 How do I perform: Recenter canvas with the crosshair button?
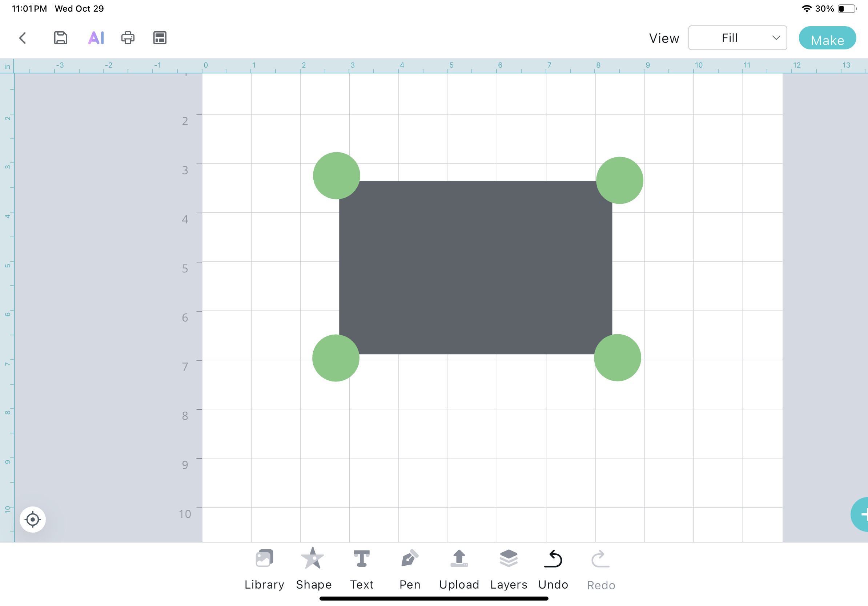[33, 520]
